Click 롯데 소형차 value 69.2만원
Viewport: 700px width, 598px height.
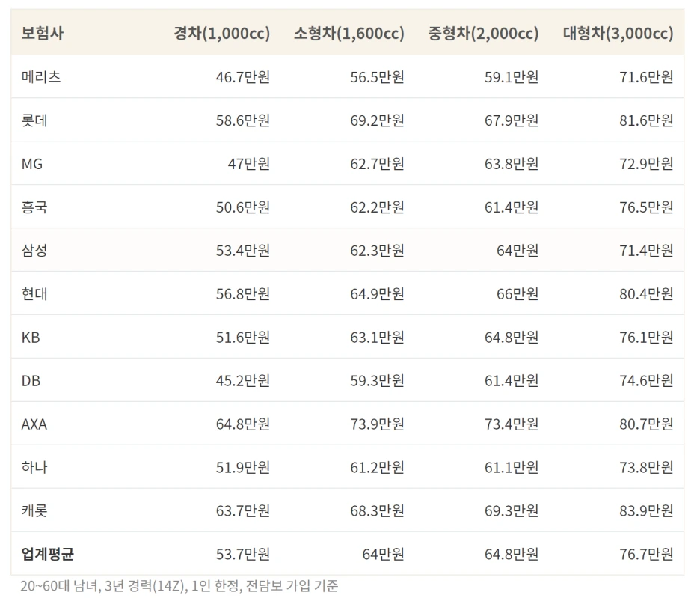377,120
